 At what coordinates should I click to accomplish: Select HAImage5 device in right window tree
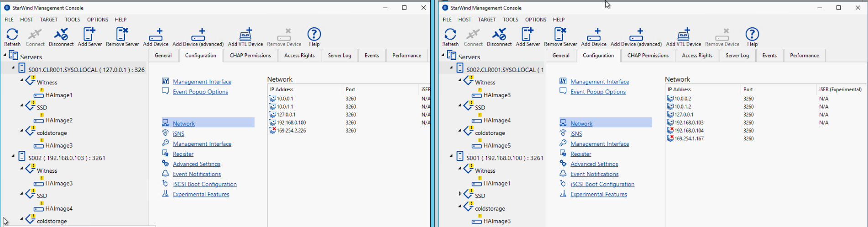tap(497, 145)
